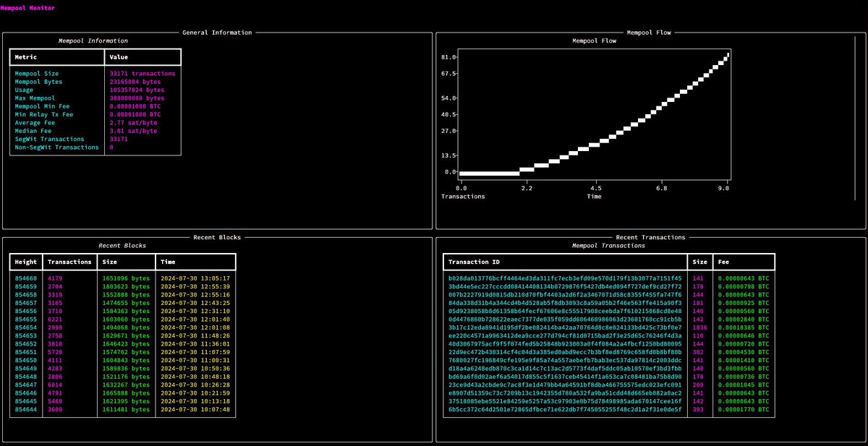Click the '3.01 sat/byte' value
The width and height of the screenshot is (868, 446).
point(133,131)
